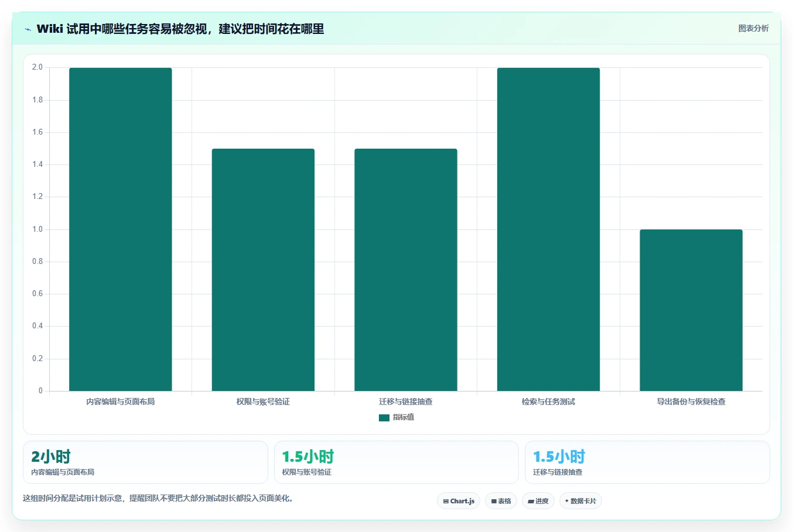793x532 pixels.
Task: Click the 指标值 legend label
Action: pos(404,417)
